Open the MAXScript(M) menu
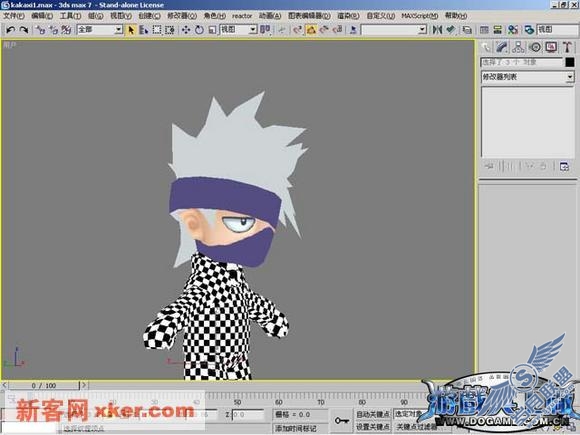580x435 pixels. (x=419, y=16)
